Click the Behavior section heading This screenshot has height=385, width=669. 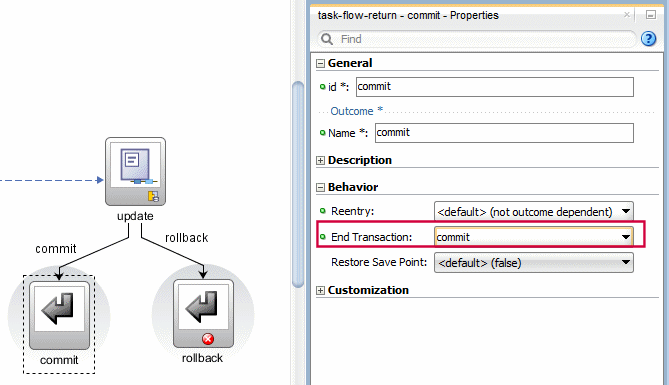353,187
